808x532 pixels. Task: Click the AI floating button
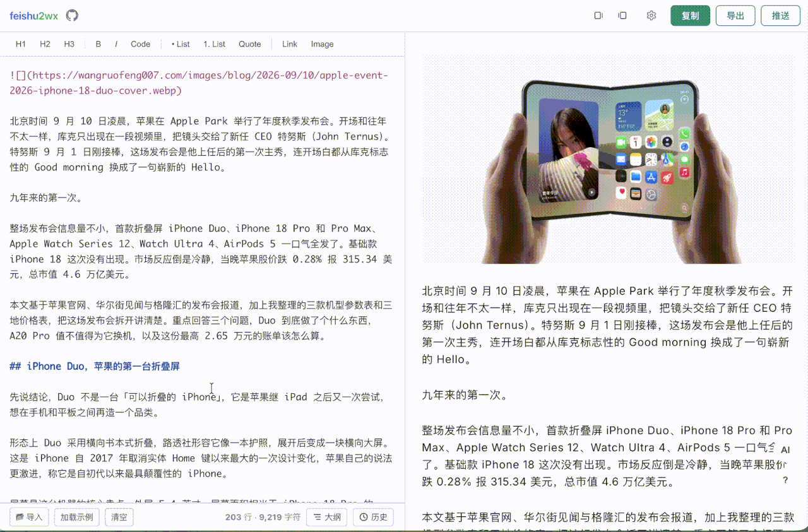tap(785, 450)
